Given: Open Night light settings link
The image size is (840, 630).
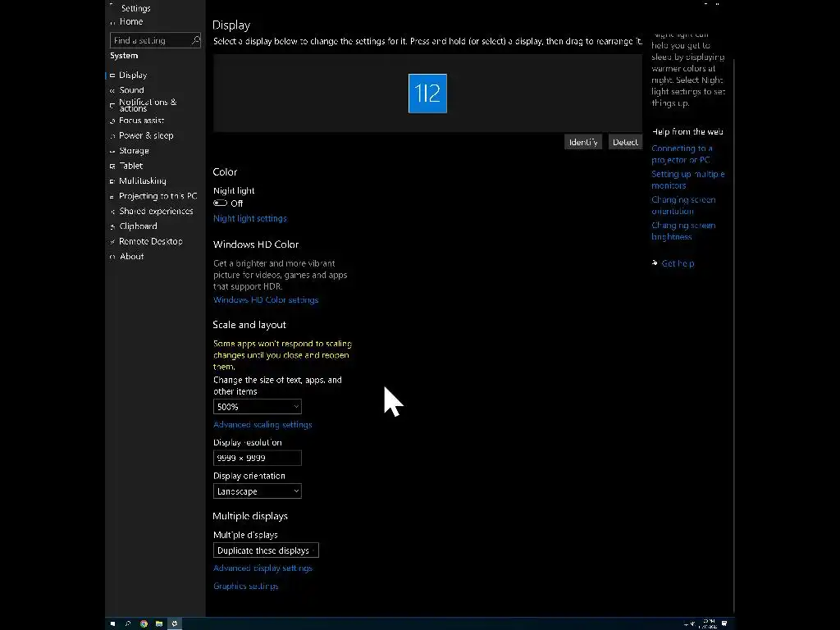Looking at the screenshot, I should pyautogui.click(x=249, y=218).
